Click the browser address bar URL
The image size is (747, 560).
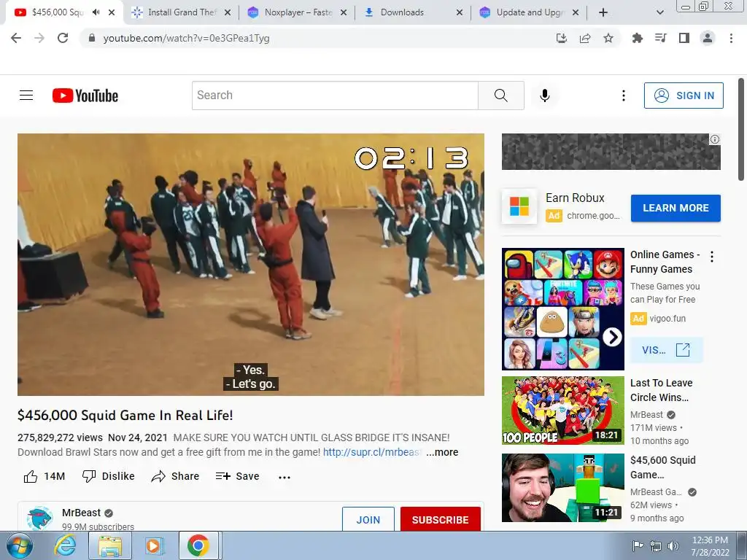pos(186,38)
